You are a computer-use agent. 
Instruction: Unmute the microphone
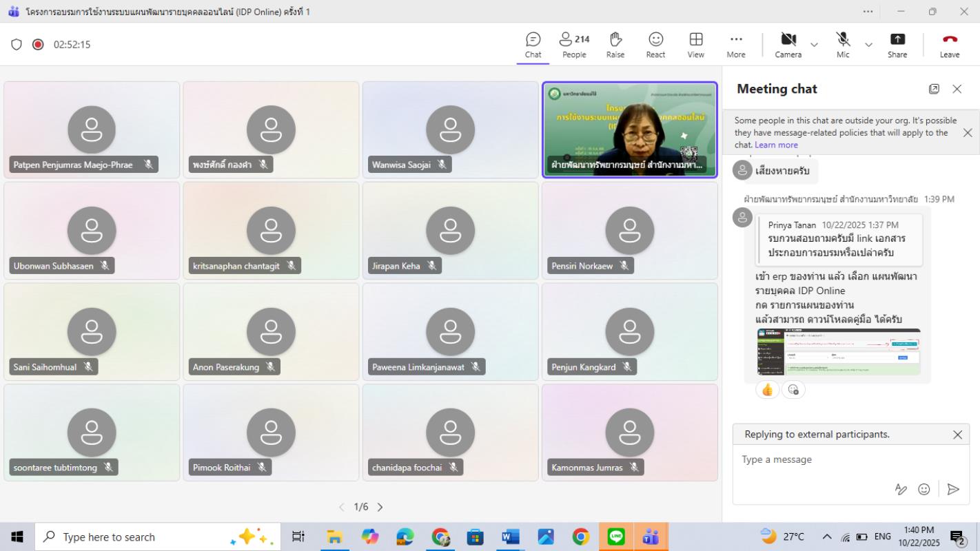[843, 45]
